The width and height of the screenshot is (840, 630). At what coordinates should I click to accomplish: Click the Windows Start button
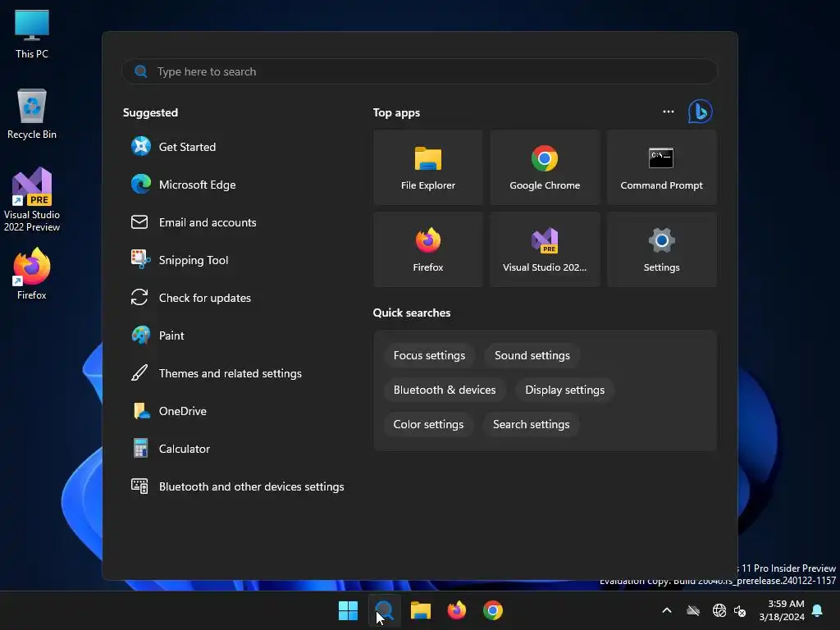coord(348,610)
